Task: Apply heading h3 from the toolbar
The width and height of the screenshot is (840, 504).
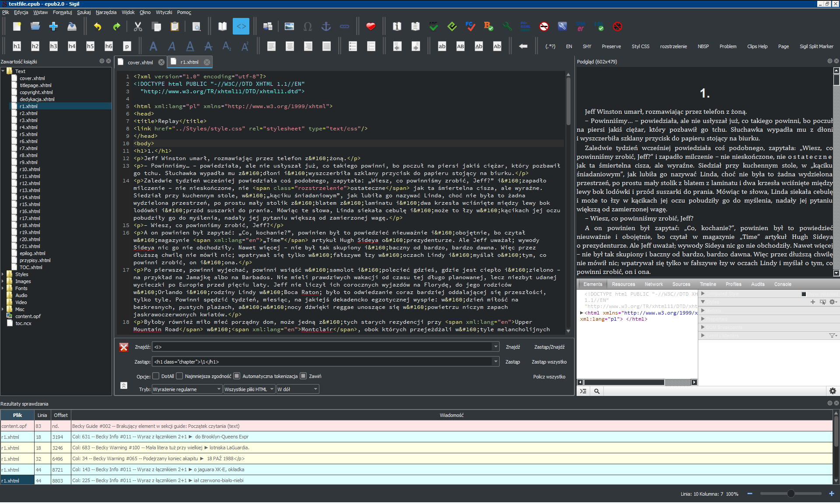Action: pyautogui.click(x=53, y=46)
